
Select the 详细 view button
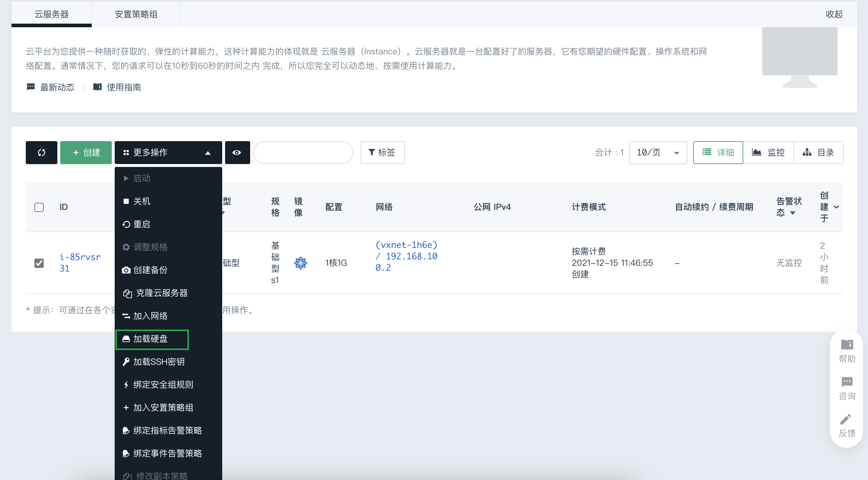(718, 153)
